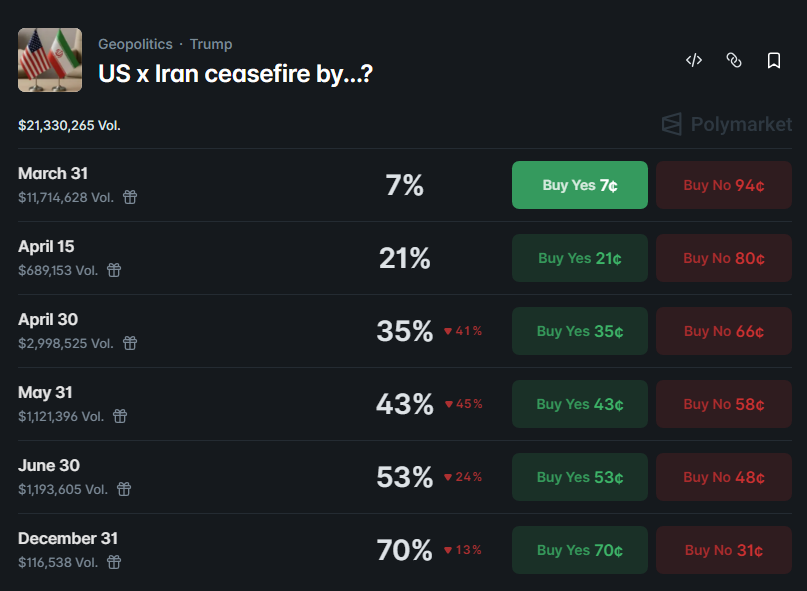Open the gift icon beside April 15 volume
807x591 pixels.
(x=114, y=270)
